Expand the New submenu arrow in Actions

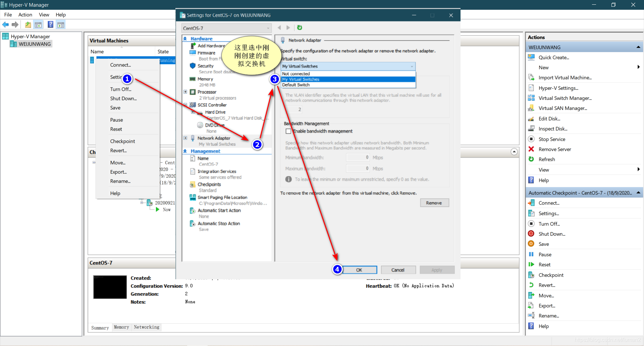[638, 67]
